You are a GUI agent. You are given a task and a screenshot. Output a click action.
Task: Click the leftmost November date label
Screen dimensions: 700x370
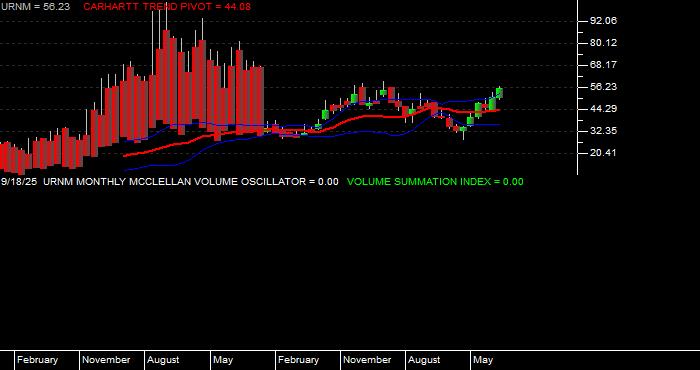coord(106,360)
